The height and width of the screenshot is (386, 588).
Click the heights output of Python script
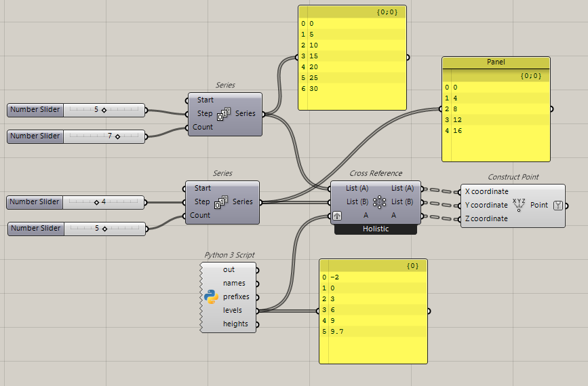235,324
